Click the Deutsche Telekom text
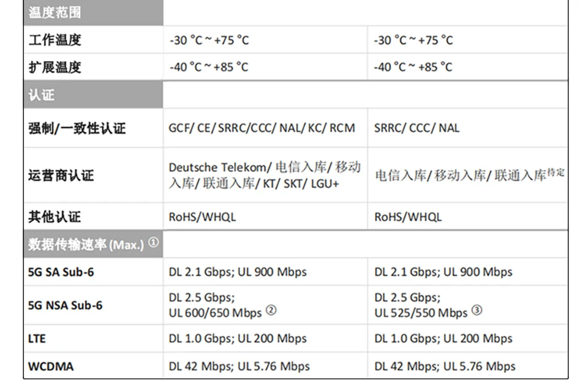Screen dimensions: 588x391 click(x=218, y=168)
